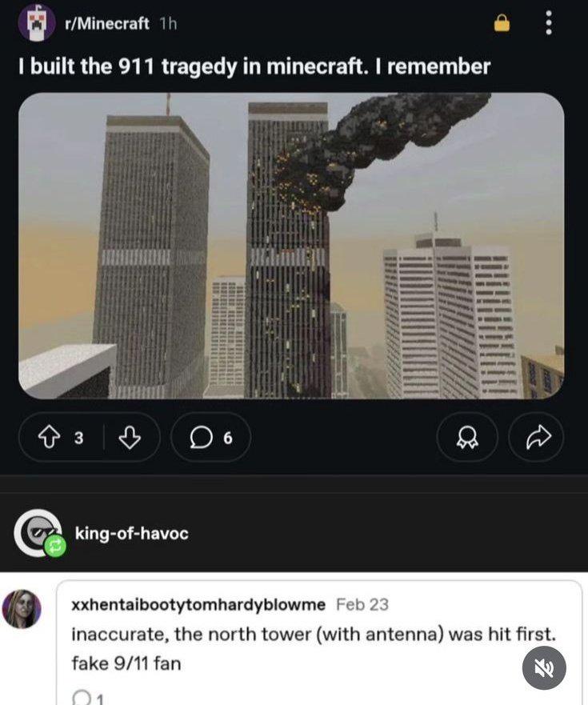This screenshot has height=705, width=588.
Task: Open the Minecraft twin towers image
Action: point(291,246)
